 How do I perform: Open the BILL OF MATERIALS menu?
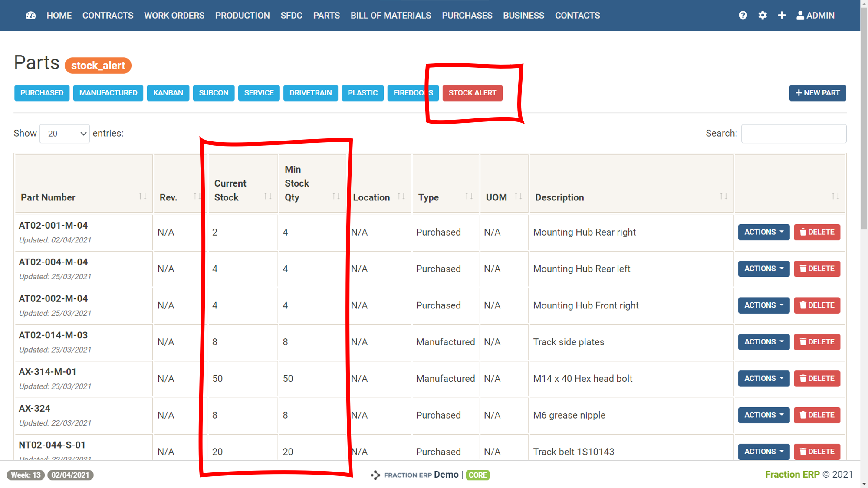391,16
